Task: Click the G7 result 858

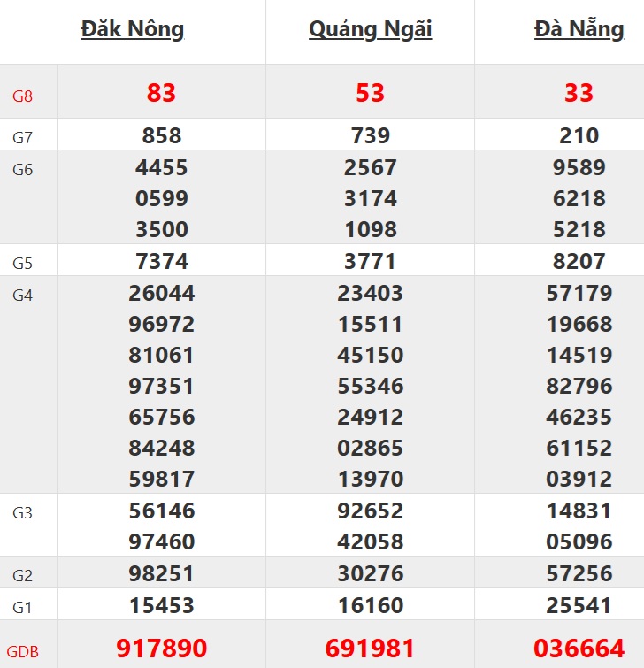Action: click(x=161, y=136)
